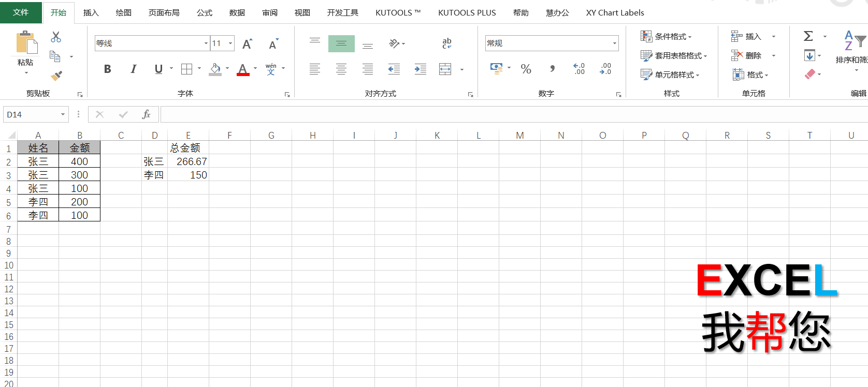Click the AutoSum sigma icon
This screenshot has width=868, height=387.
tap(808, 36)
